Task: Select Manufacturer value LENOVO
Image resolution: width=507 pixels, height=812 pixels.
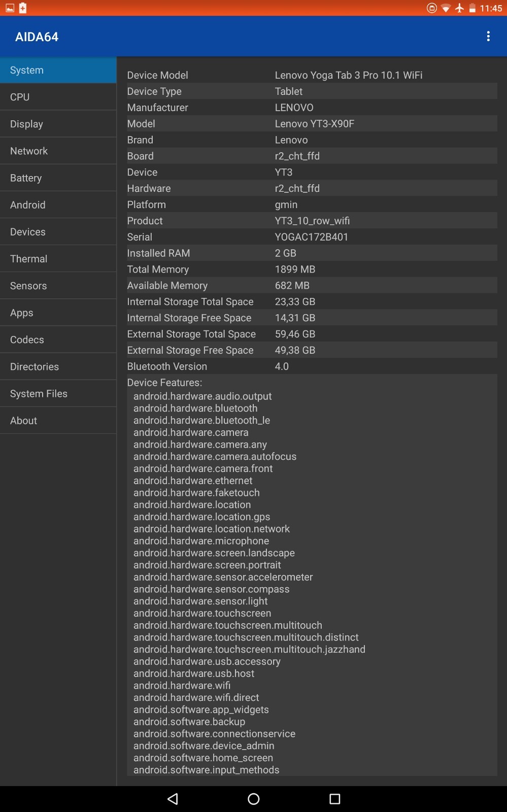Action: pos(294,108)
